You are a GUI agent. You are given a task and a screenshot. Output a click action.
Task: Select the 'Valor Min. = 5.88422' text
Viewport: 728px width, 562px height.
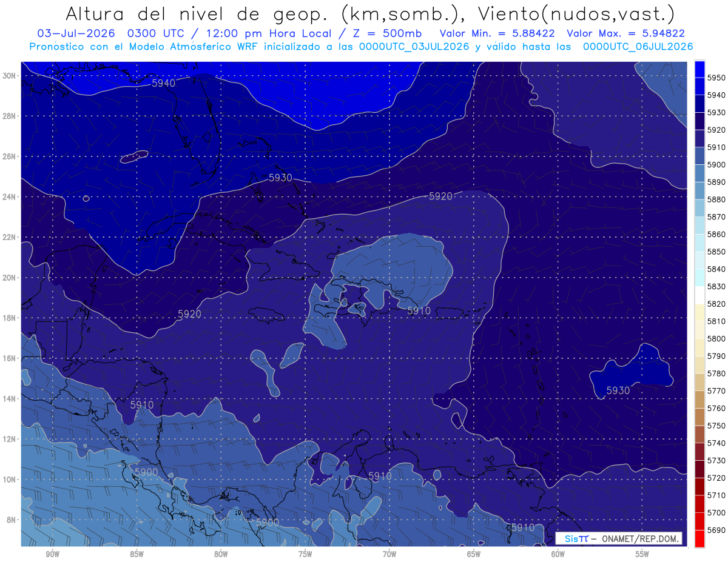tap(497, 33)
